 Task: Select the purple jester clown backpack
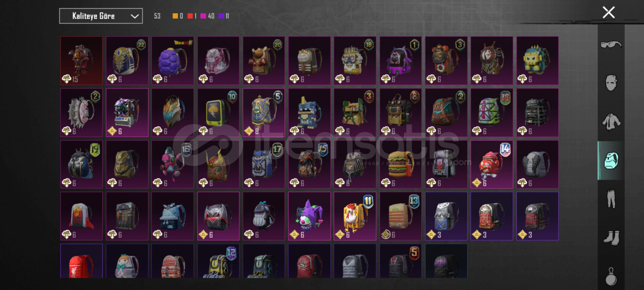309,216
